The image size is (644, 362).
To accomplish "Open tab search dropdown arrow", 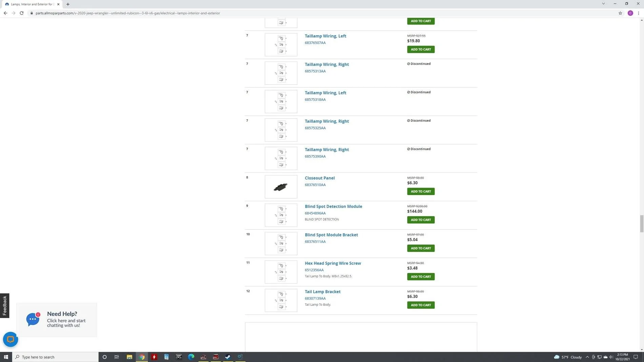I will (x=603, y=4).
